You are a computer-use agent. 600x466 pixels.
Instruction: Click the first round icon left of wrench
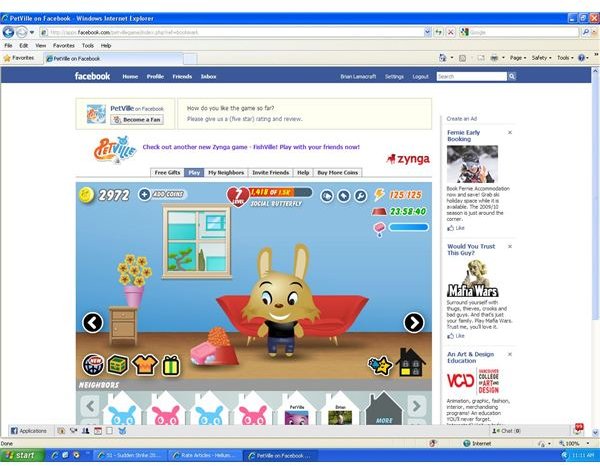[327, 196]
